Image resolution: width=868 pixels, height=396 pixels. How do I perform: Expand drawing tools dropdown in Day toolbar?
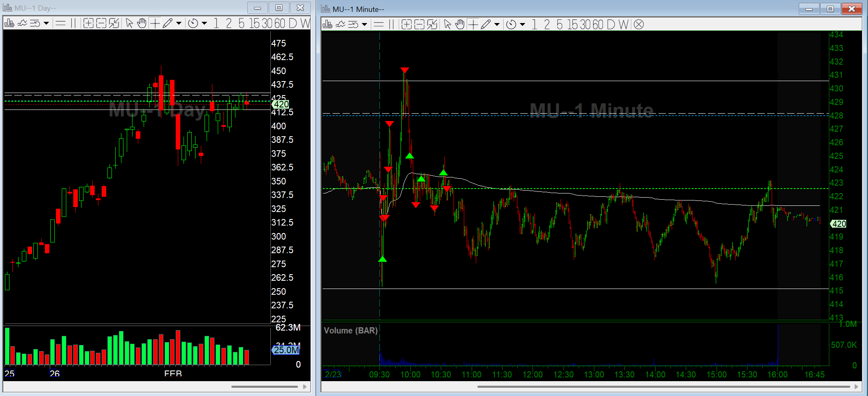click(179, 23)
